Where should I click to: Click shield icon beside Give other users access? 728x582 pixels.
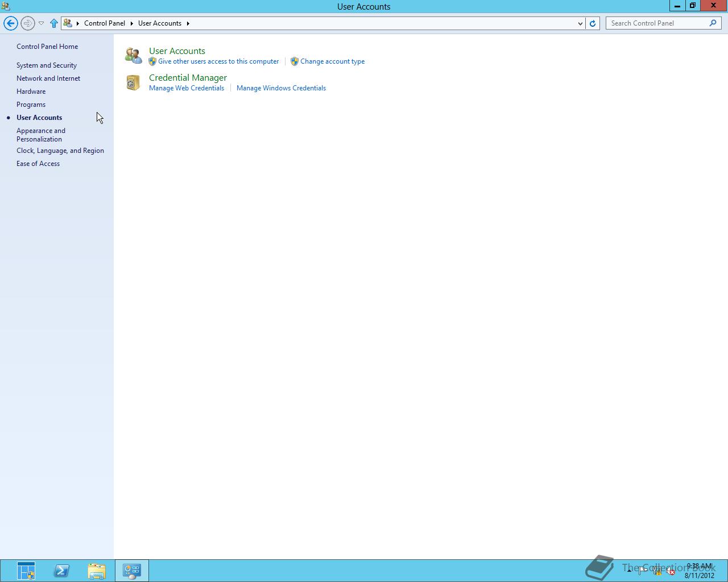(x=152, y=61)
